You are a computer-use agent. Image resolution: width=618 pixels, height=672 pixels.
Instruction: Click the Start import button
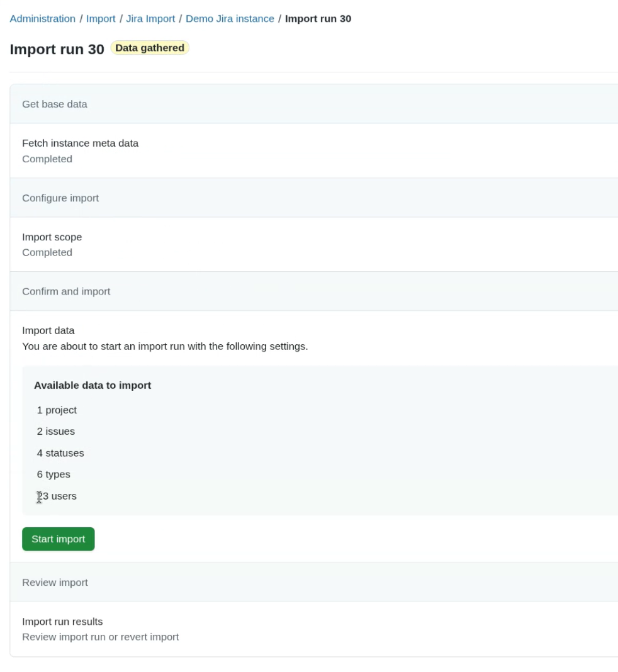pyautogui.click(x=58, y=539)
